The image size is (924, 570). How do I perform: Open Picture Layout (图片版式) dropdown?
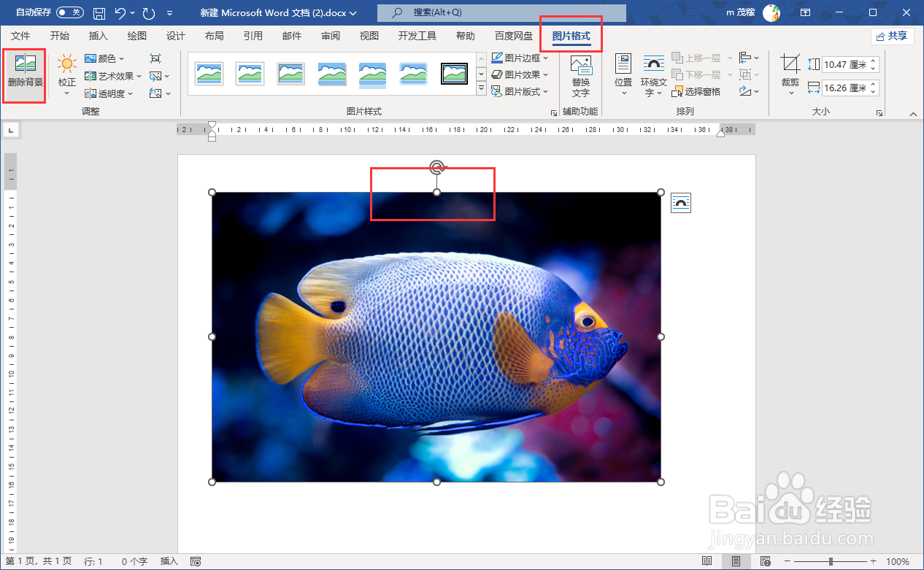[520, 91]
